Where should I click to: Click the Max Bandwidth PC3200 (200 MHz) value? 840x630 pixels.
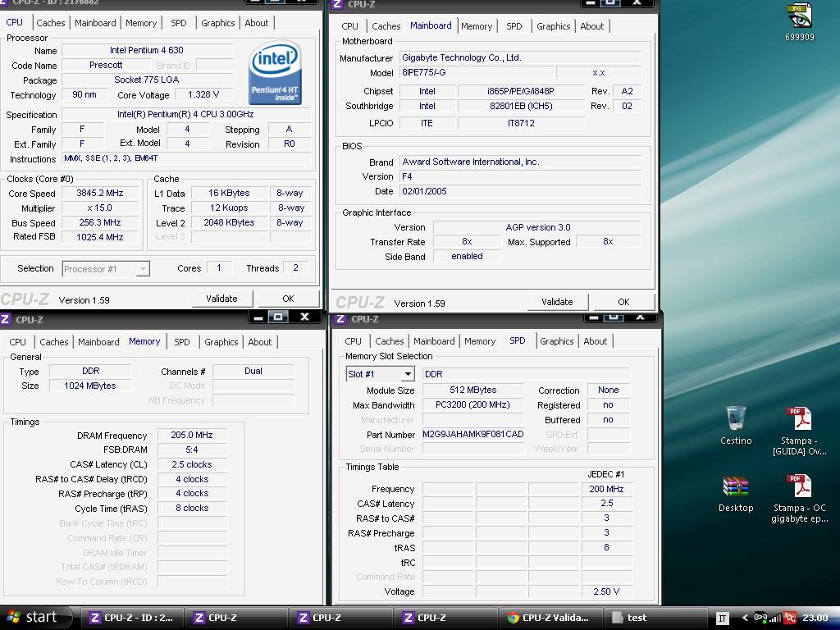tap(472, 404)
